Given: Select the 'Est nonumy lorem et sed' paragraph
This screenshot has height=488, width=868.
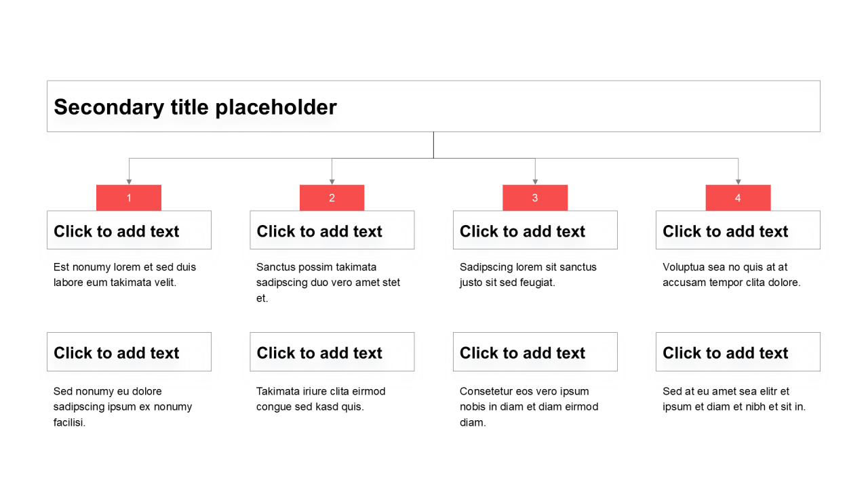Looking at the screenshot, I should (125, 274).
